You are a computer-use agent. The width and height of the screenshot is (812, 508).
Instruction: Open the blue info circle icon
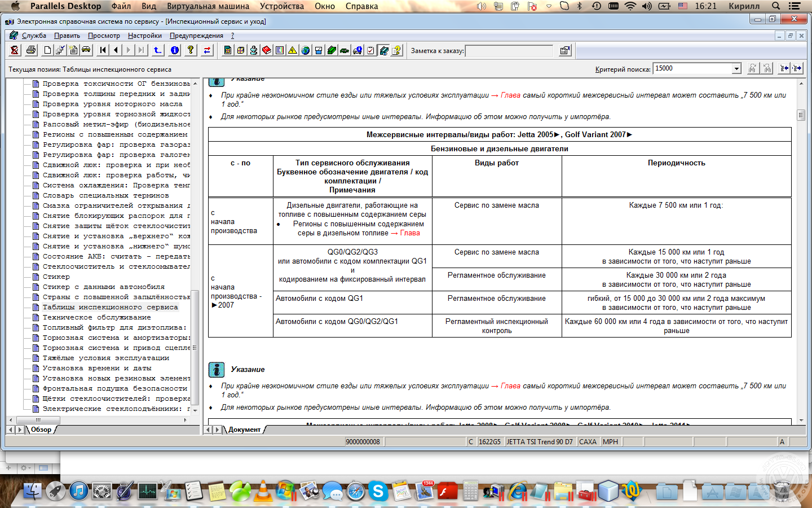[175, 50]
